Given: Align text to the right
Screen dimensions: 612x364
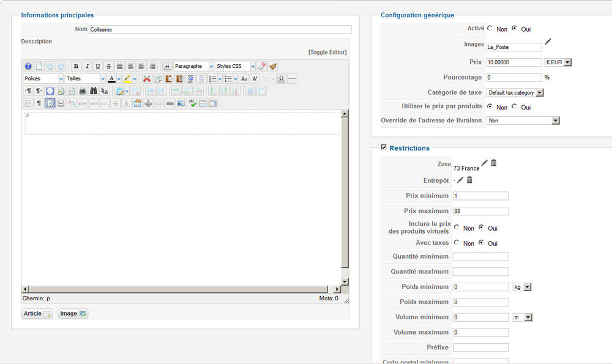Looking at the screenshot, I should (x=152, y=66).
